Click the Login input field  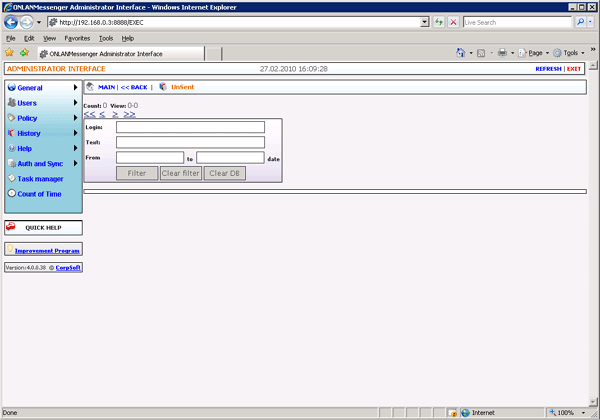click(190, 127)
